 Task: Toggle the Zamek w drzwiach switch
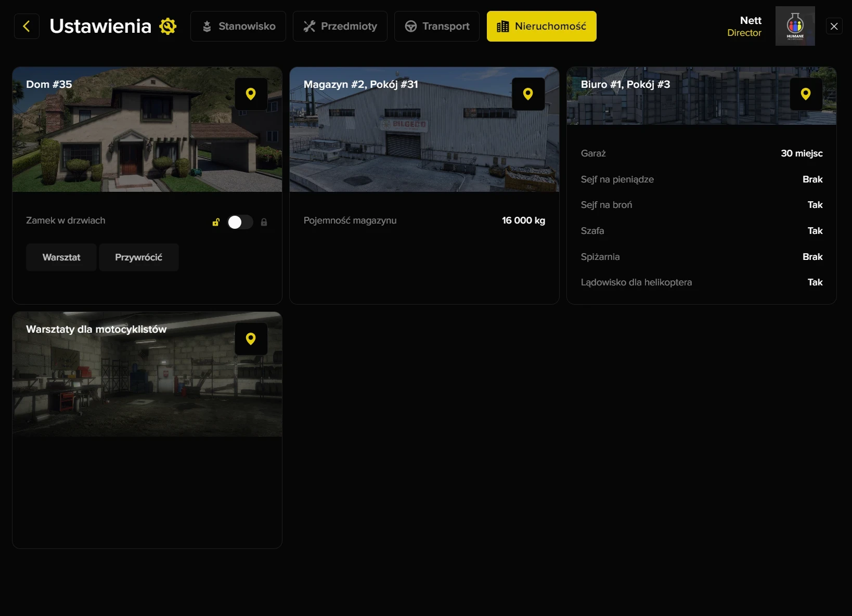tap(240, 222)
